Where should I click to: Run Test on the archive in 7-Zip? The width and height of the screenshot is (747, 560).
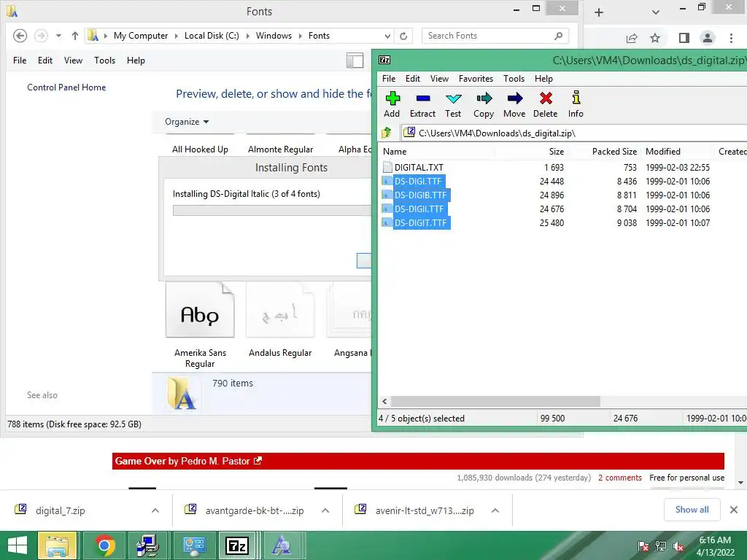tap(453, 104)
